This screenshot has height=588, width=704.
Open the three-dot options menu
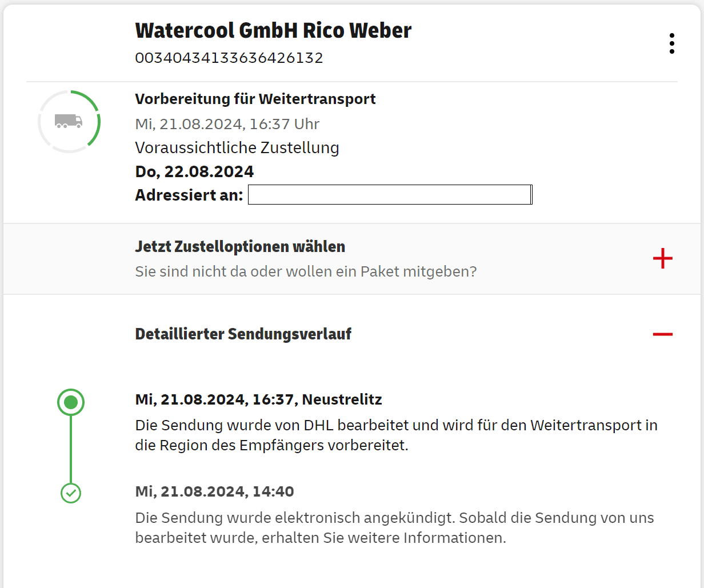coord(671,43)
